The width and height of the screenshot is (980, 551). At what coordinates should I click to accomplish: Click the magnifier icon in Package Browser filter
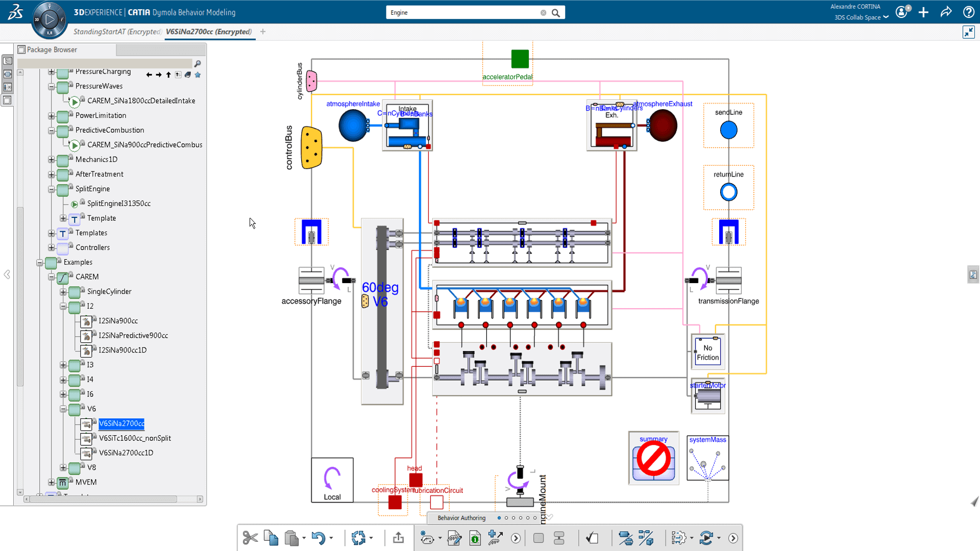point(198,64)
